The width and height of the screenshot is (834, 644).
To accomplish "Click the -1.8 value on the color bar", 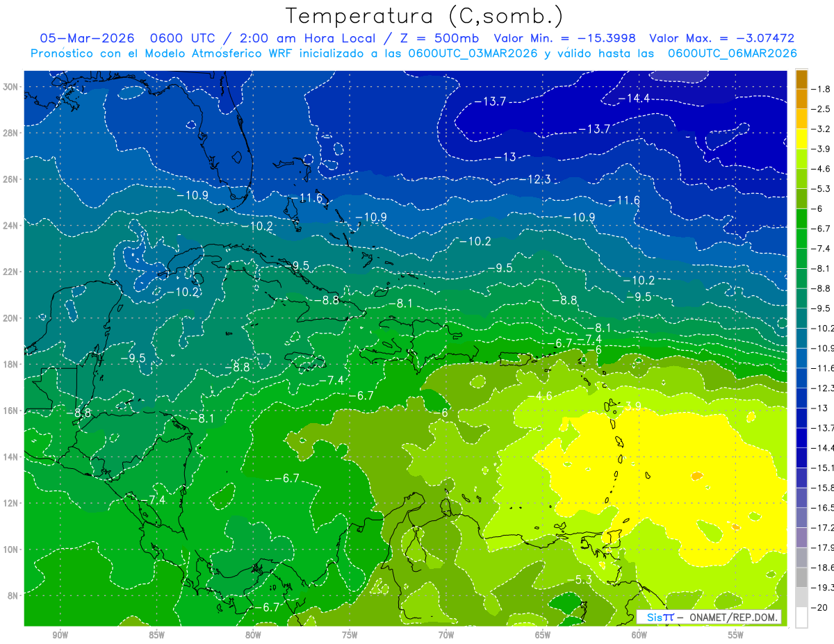I will [821, 89].
